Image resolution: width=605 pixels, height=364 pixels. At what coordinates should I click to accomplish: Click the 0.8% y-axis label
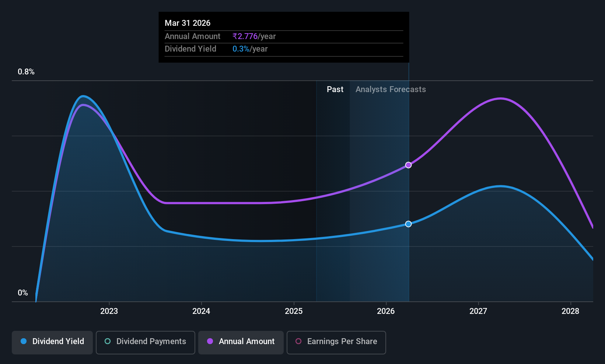click(x=26, y=72)
